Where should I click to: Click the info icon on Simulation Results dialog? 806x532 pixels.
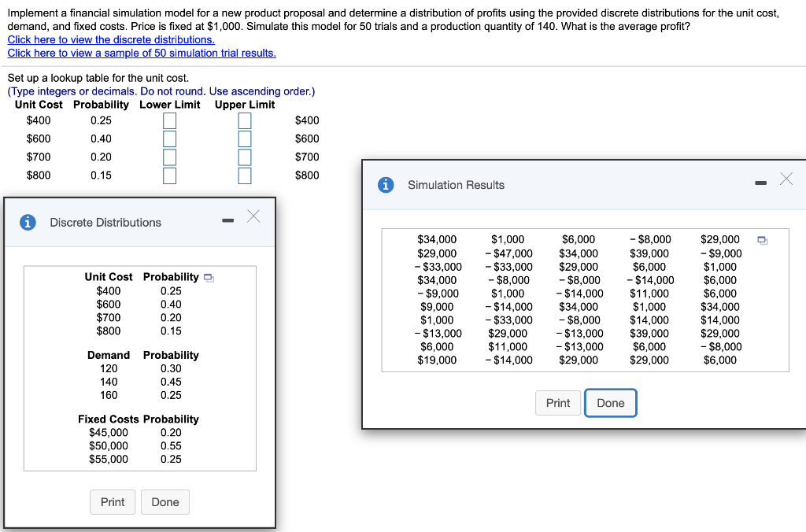384,185
